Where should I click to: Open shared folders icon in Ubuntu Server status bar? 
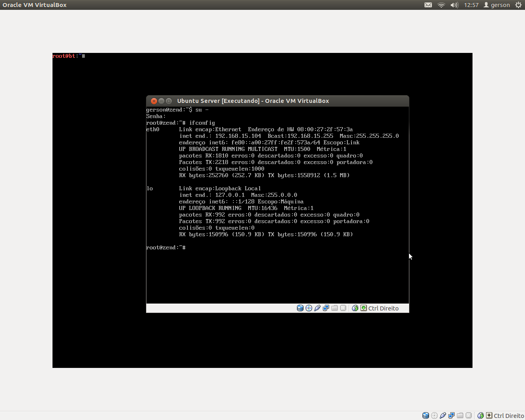(335, 308)
